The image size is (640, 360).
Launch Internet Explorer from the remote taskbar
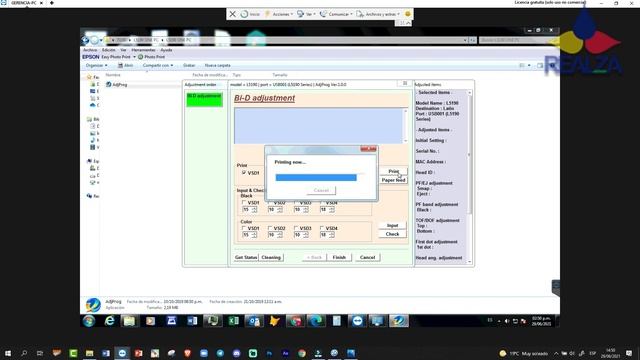[x=109, y=321]
